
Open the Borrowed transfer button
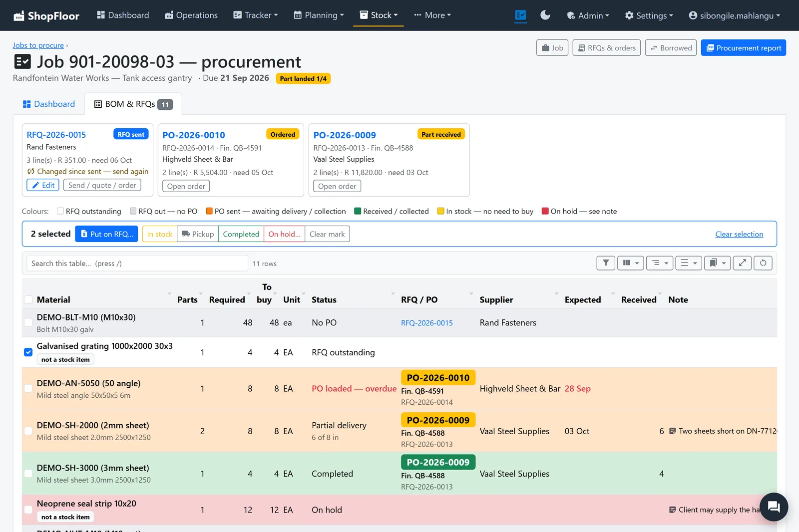point(671,48)
